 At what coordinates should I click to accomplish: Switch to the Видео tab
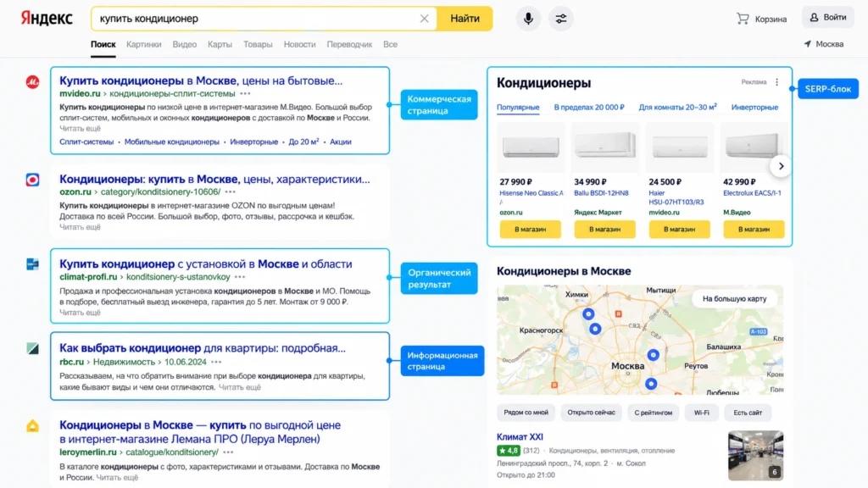pyautogui.click(x=184, y=44)
